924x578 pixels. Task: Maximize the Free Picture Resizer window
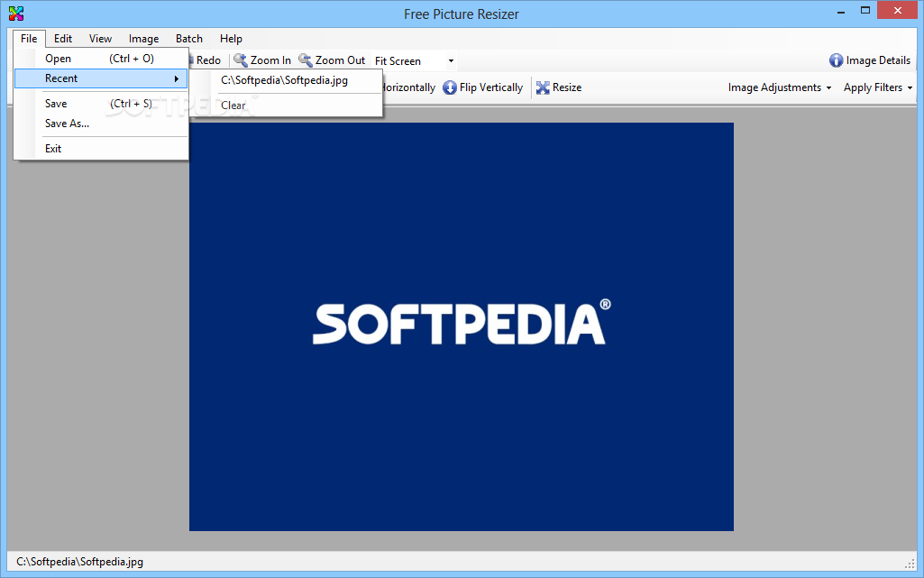click(865, 11)
